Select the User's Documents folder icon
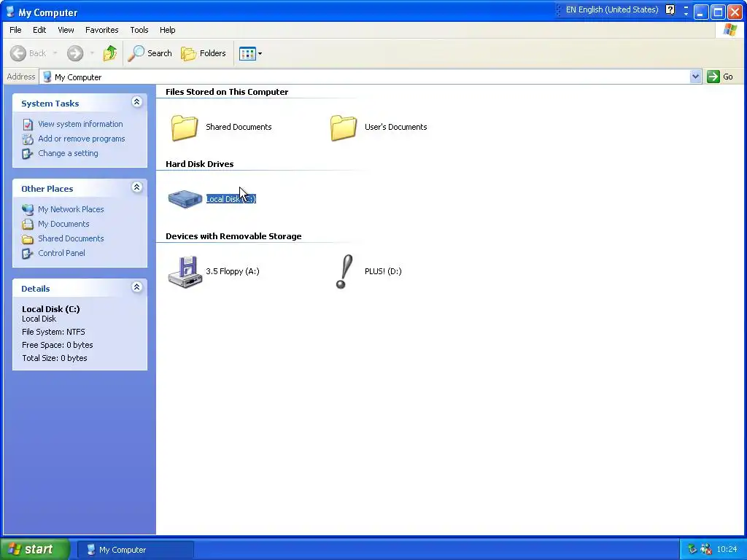Screen dimensions: 747x560 [344, 128]
